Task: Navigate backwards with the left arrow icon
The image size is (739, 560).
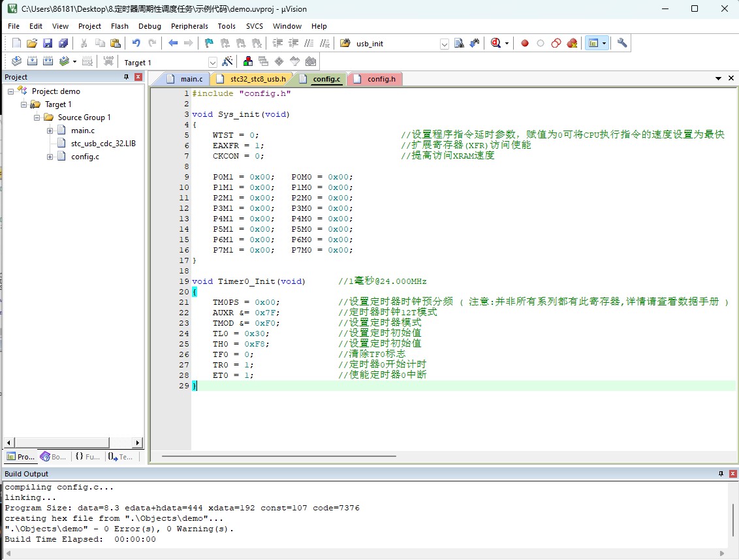Action: 173,43
